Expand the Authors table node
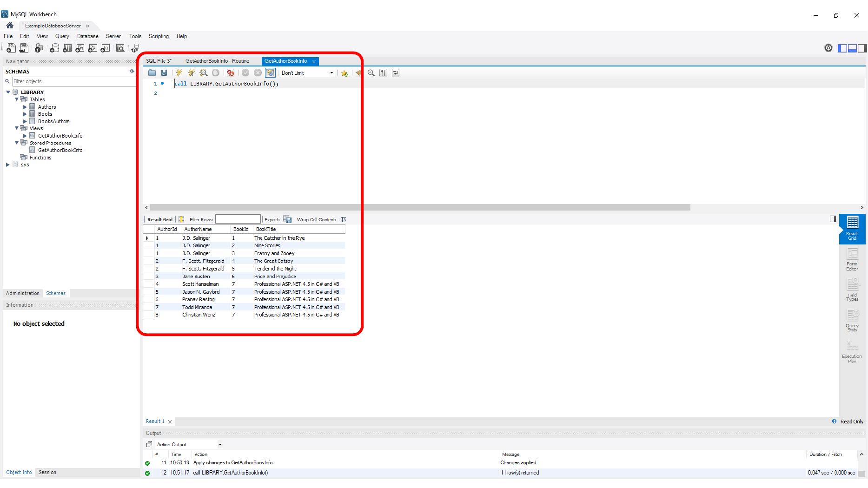 point(25,107)
